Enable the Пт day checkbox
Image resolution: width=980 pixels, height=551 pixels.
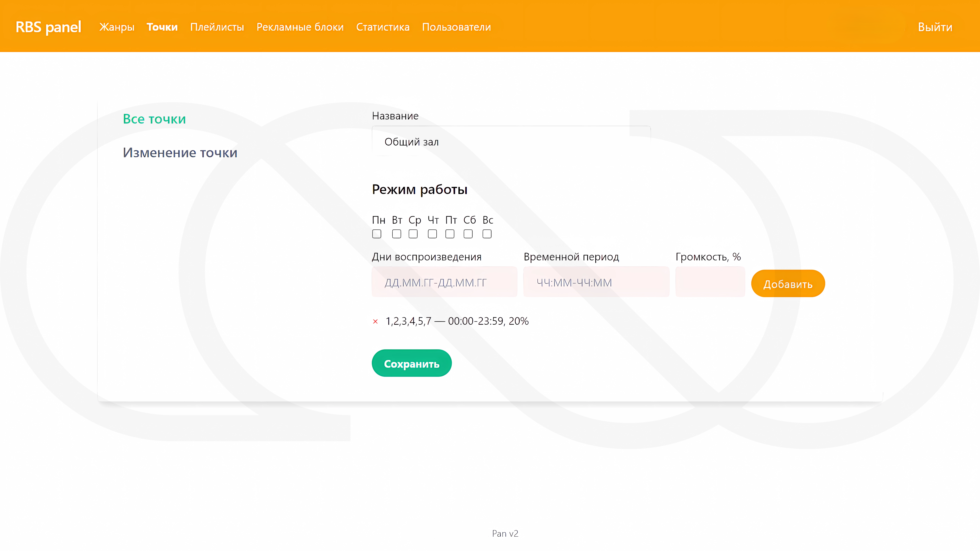(x=450, y=234)
